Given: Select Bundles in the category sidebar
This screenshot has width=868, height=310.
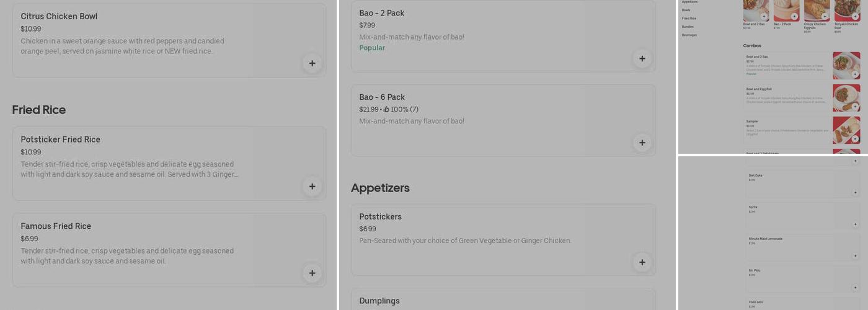Looking at the screenshot, I should coord(688,27).
